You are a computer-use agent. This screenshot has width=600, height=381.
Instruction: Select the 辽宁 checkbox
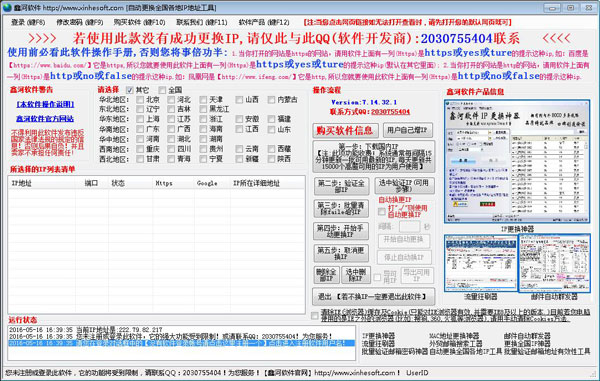click(140, 109)
